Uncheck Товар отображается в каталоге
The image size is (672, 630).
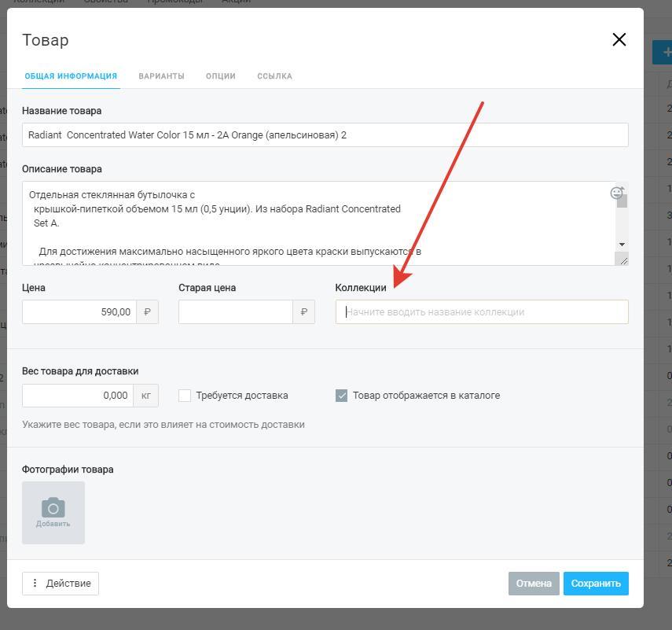pyautogui.click(x=342, y=396)
